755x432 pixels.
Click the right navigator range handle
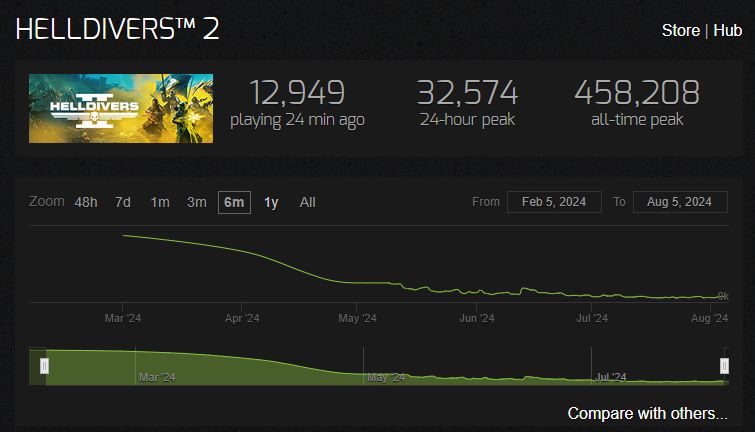click(x=724, y=366)
